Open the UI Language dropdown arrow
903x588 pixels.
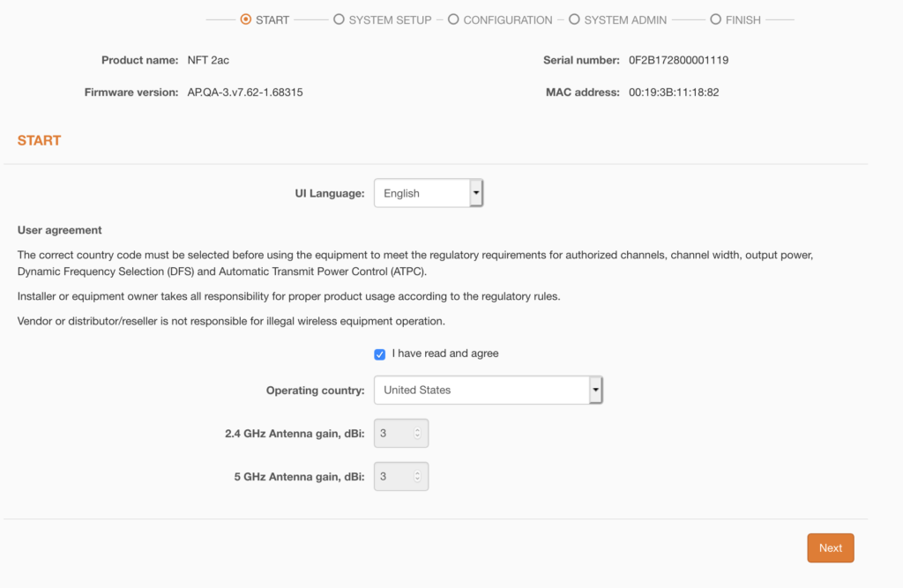pos(476,193)
